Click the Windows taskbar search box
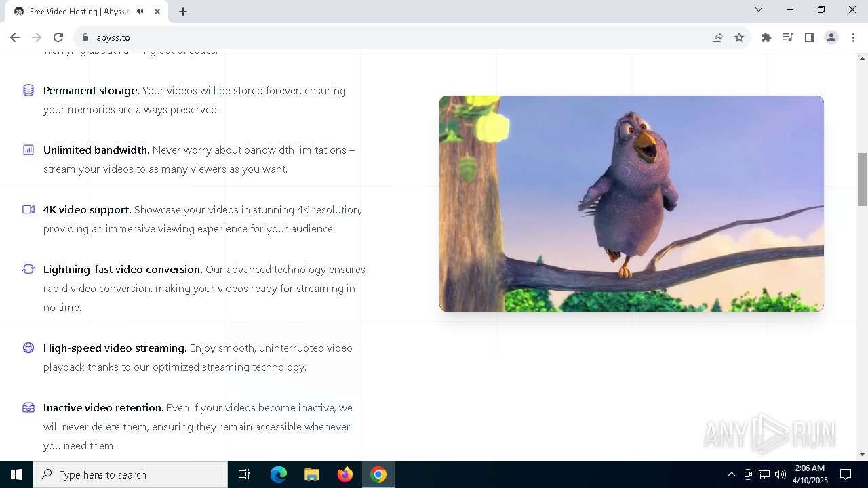This screenshot has width=868, height=488. (130, 474)
